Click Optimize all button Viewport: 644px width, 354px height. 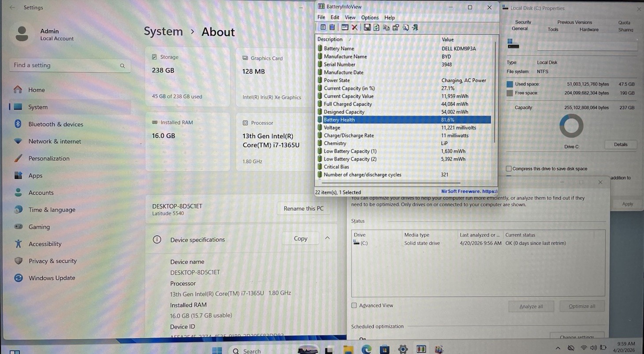582,306
